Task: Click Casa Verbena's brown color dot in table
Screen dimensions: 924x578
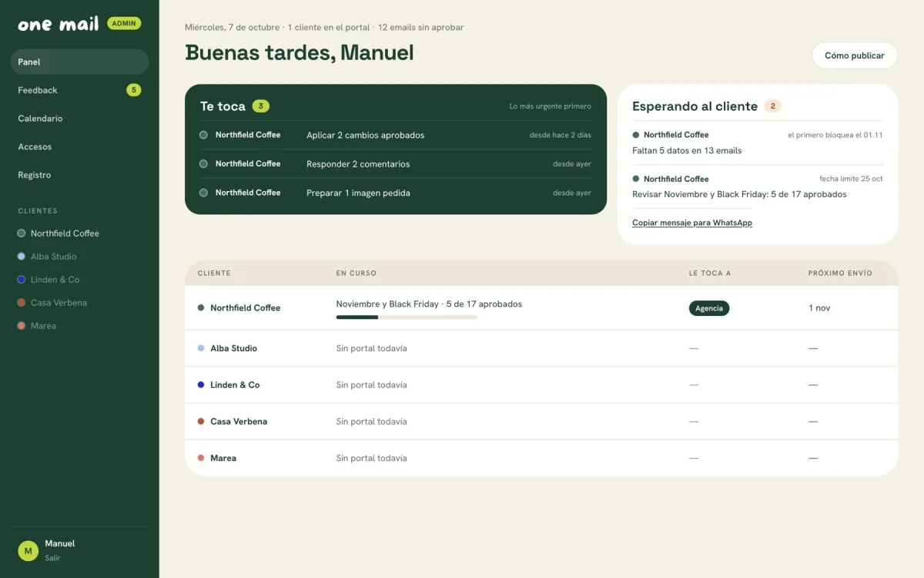Action: pos(201,422)
